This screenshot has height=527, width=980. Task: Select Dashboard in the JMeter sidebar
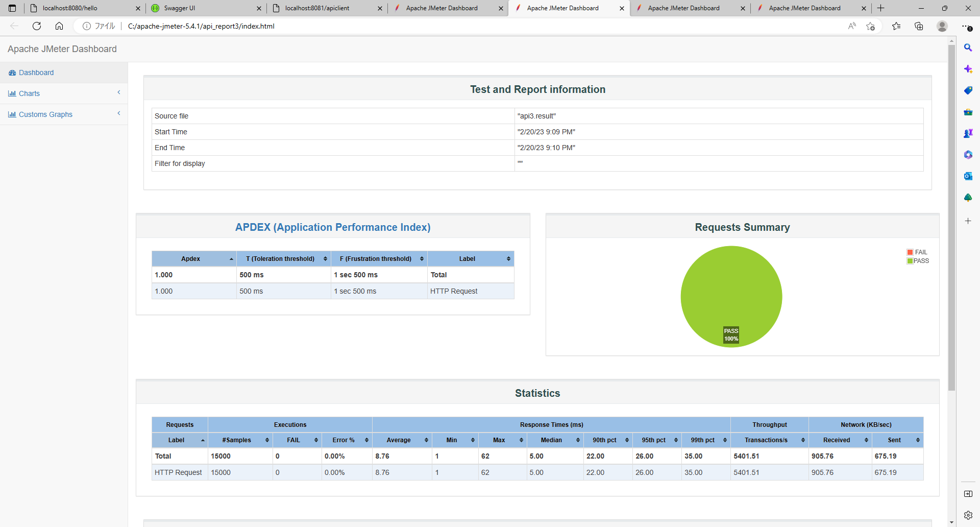pos(36,73)
